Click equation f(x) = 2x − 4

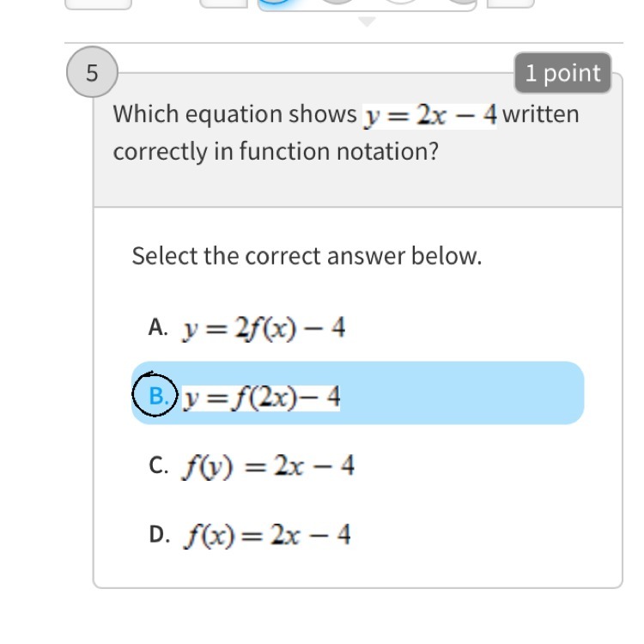tap(265, 535)
